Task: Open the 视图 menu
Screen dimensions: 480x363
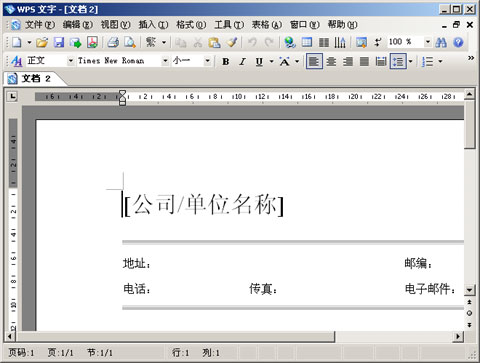Action: (x=115, y=25)
